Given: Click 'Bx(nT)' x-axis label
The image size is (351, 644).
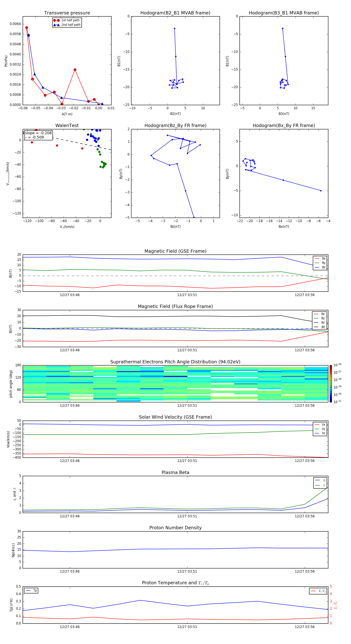Looking at the screenshot, I should pyautogui.click(x=284, y=227).
